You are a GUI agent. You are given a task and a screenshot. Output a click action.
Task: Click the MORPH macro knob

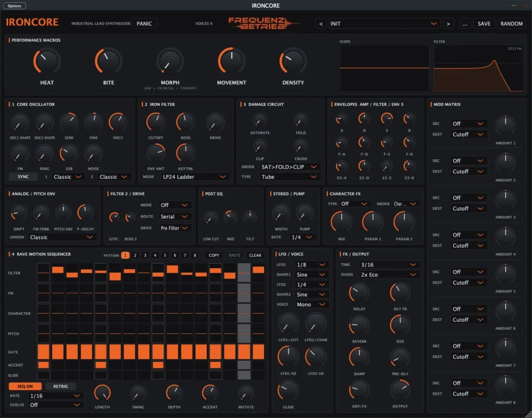click(170, 62)
